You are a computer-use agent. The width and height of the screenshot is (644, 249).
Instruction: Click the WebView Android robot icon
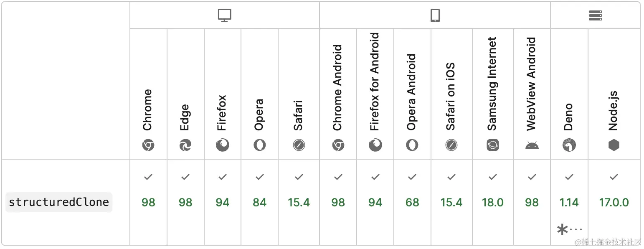click(532, 145)
